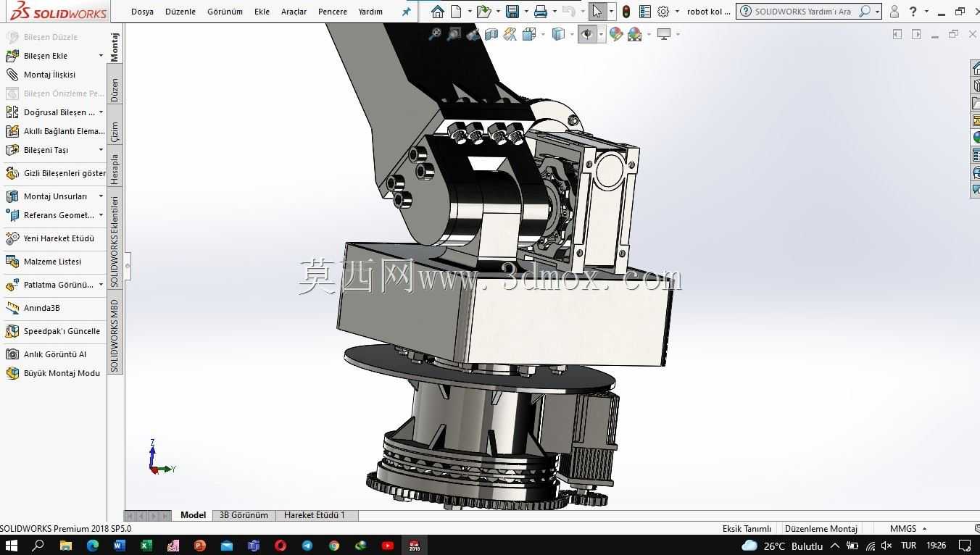
Task: Click Anında3B (Instant3D) toggle
Action: tap(42, 308)
